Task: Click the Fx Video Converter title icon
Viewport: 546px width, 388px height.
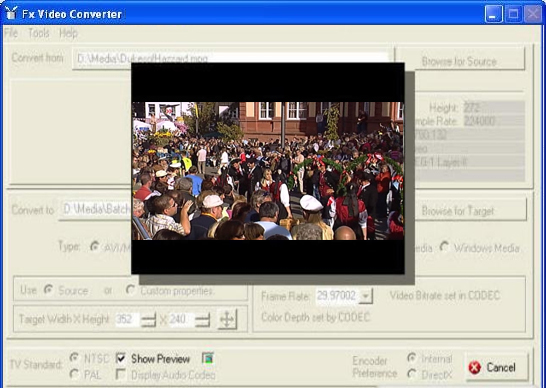Action: pyautogui.click(x=11, y=13)
